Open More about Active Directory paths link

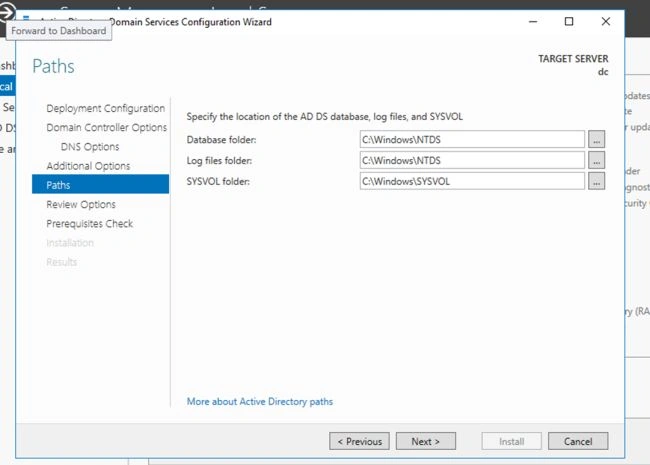click(x=260, y=402)
